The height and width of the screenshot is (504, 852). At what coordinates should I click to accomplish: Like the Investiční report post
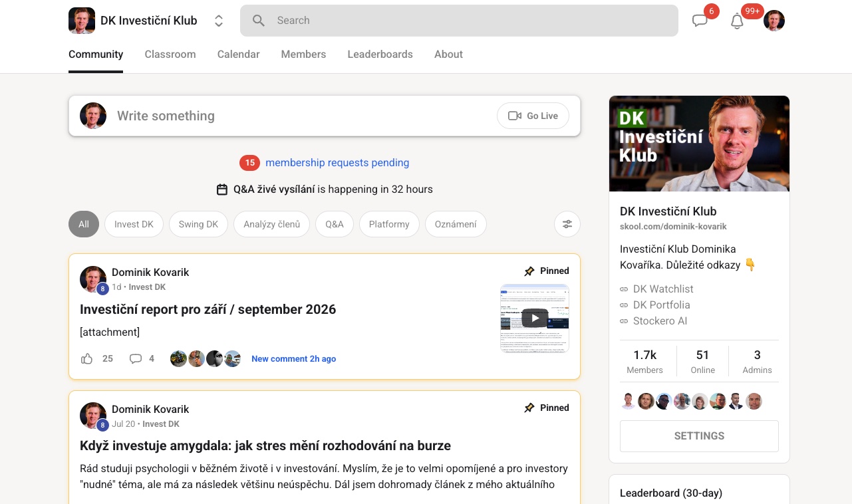[x=87, y=358]
